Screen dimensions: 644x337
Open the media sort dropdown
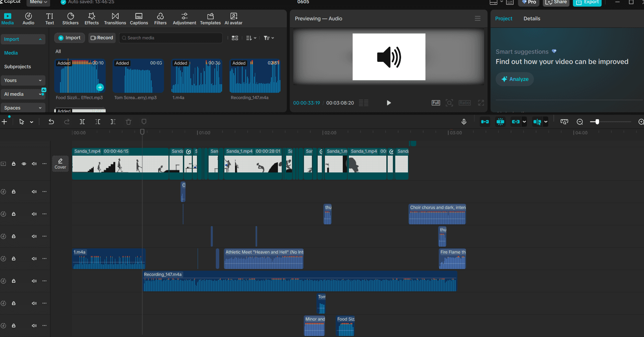pos(251,38)
